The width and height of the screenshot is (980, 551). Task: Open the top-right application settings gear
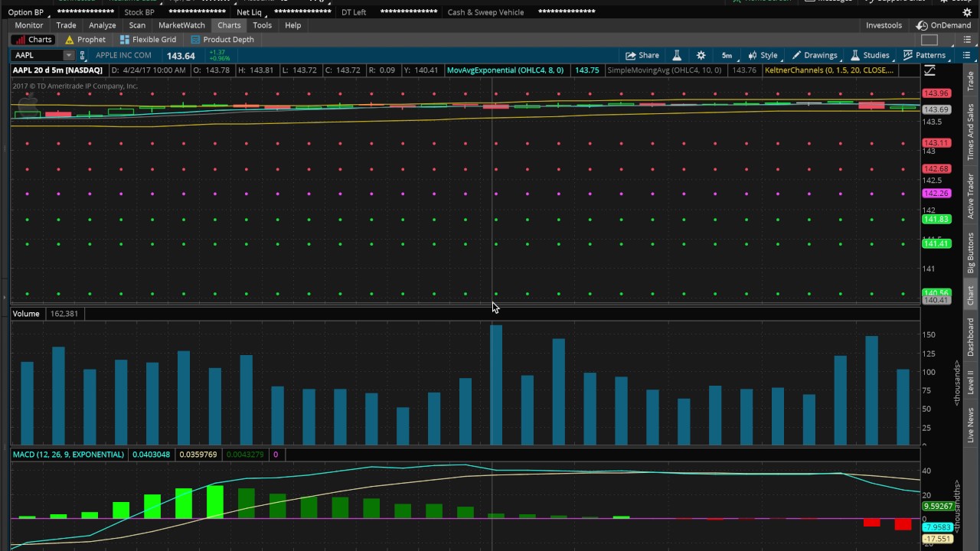pyautogui.click(x=967, y=12)
